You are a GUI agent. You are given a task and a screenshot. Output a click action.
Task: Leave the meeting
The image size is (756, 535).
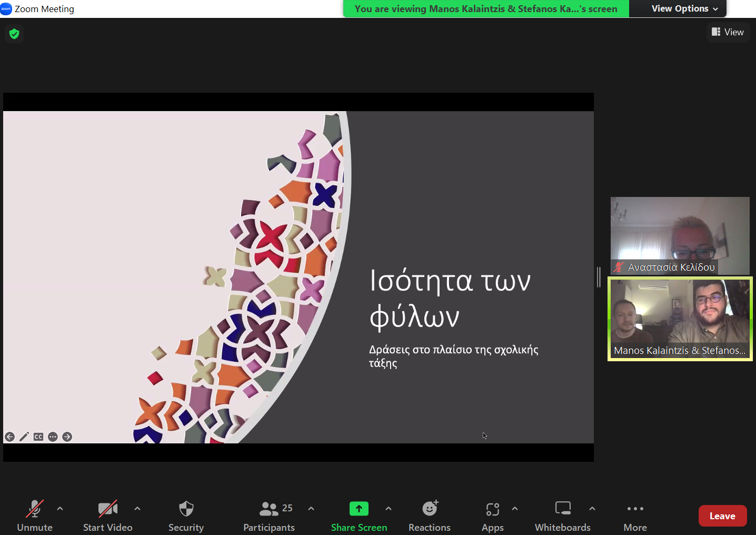click(x=722, y=516)
